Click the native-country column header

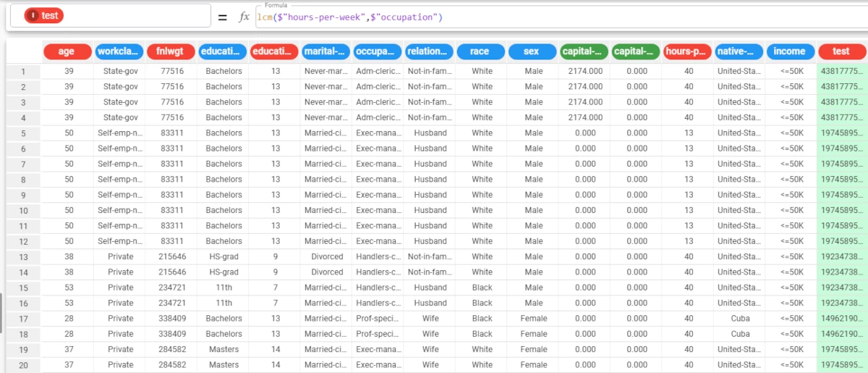tap(739, 51)
